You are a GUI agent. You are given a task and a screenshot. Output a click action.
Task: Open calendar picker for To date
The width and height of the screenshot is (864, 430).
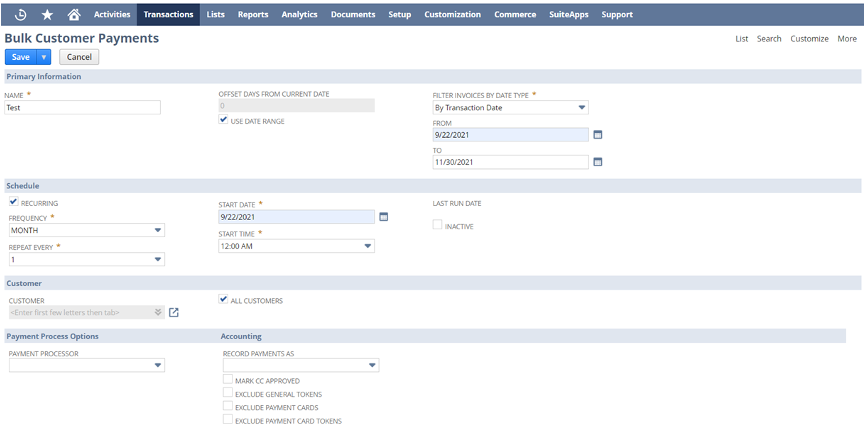coord(598,162)
